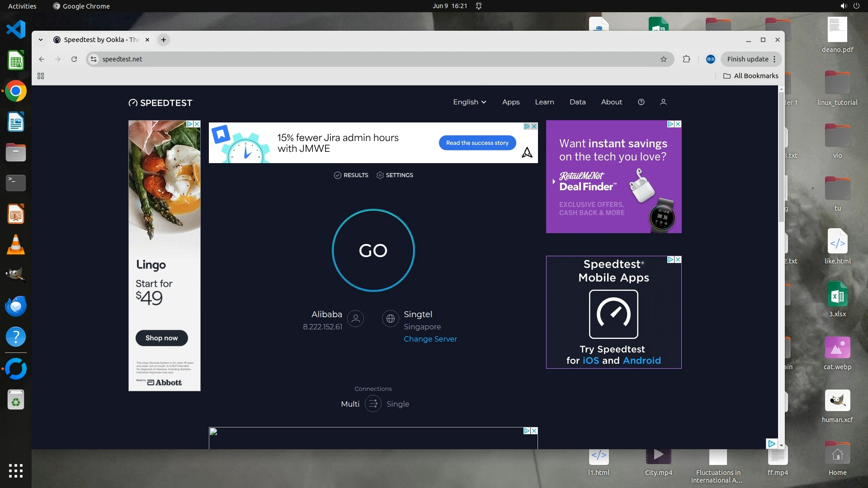Click the Alibaba ISP person icon
This screenshot has height=488, width=868.
pyautogui.click(x=356, y=319)
